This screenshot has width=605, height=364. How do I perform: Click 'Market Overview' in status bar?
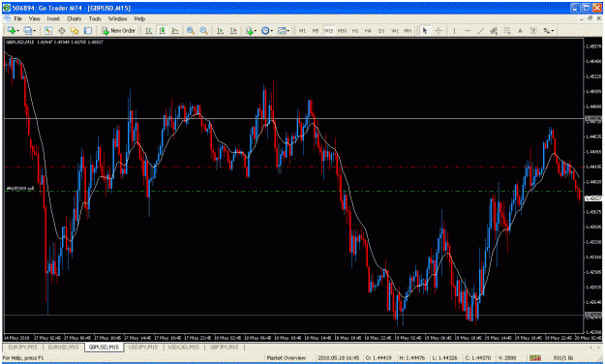(x=286, y=358)
